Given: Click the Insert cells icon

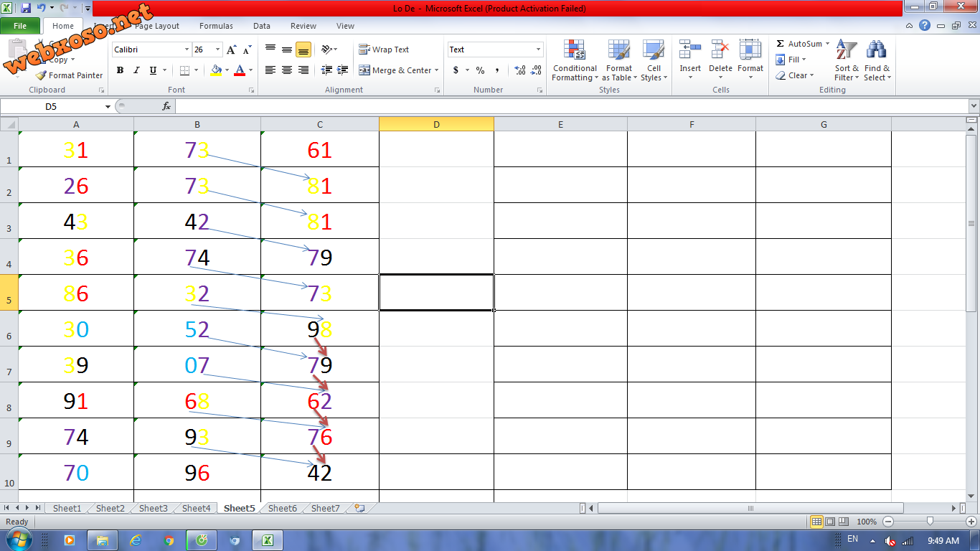Looking at the screenshot, I should (690, 51).
